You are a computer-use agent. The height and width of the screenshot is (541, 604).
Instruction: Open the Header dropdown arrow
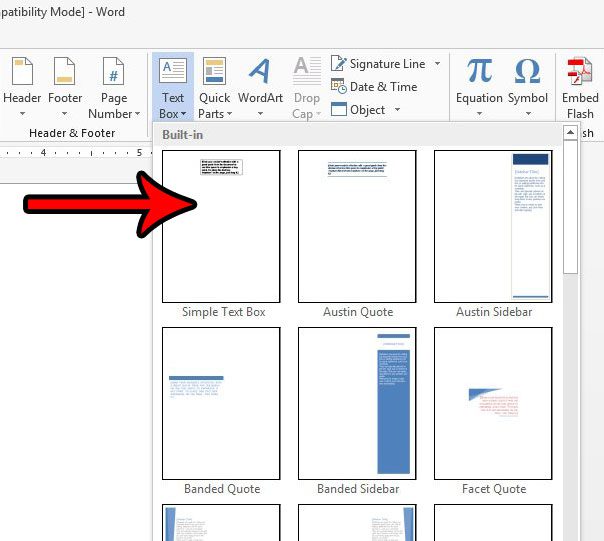(x=22, y=114)
